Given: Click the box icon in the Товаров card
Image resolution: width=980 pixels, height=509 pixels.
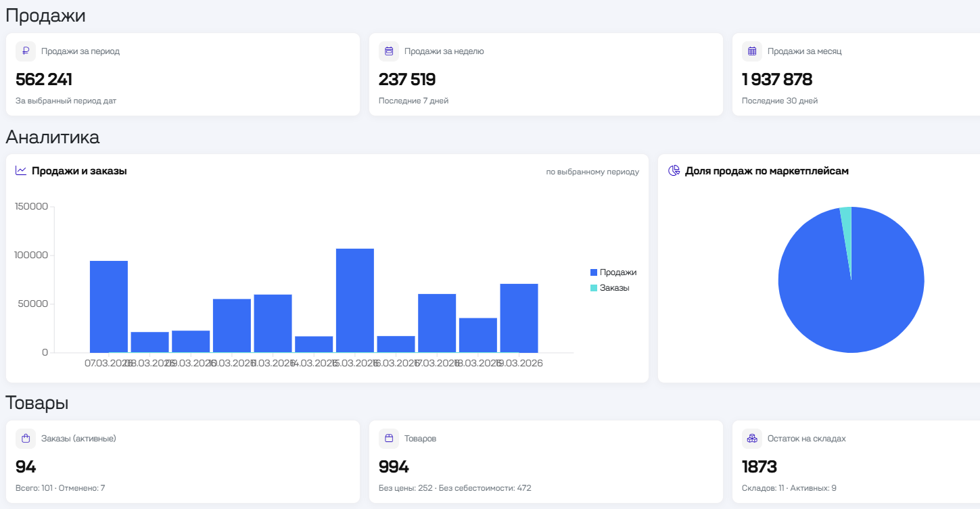Looking at the screenshot, I should [x=389, y=439].
